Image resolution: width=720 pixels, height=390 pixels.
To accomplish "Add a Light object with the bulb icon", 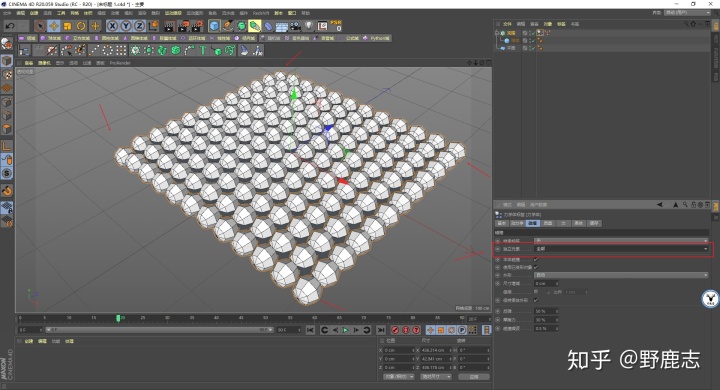I will 309,26.
